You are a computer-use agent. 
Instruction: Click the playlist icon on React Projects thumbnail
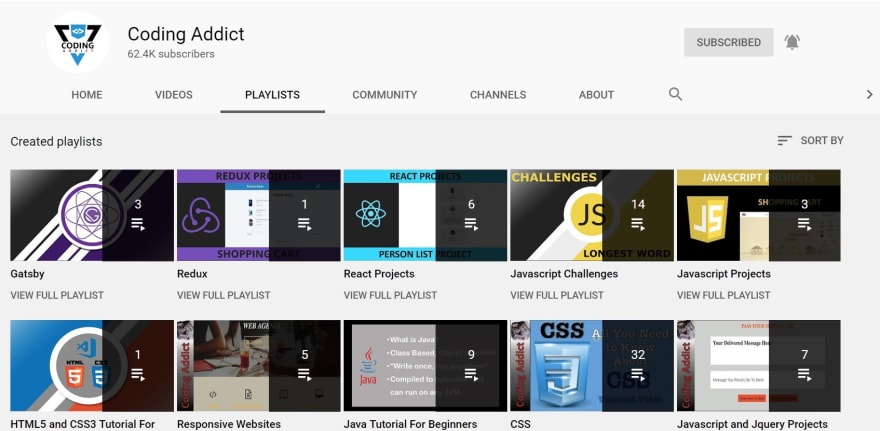[471, 224]
